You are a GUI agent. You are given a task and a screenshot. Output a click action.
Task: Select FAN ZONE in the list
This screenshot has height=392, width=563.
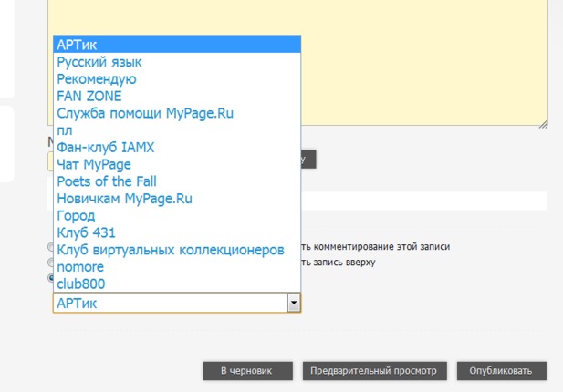(177, 96)
